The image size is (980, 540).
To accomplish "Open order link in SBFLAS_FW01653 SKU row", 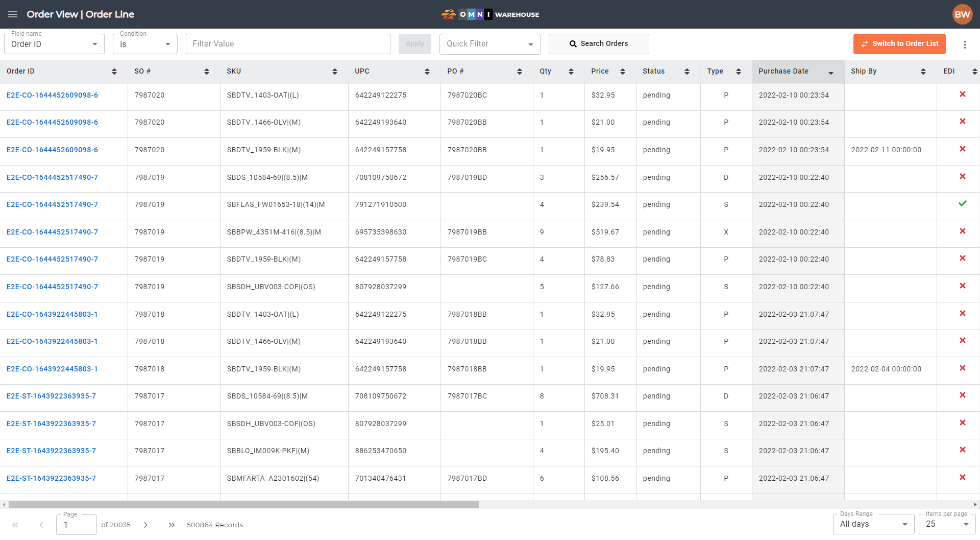I will click(52, 204).
